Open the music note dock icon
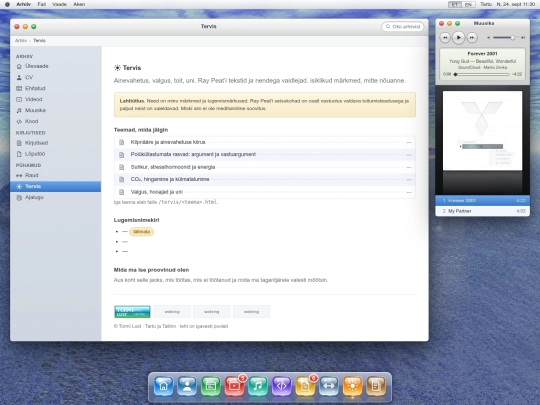 [x=258, y=386]
